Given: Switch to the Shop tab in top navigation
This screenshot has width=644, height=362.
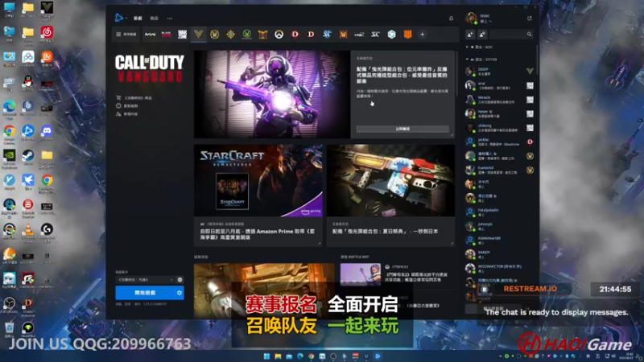Looking at the screenshot, I should [x=154, y=18].
